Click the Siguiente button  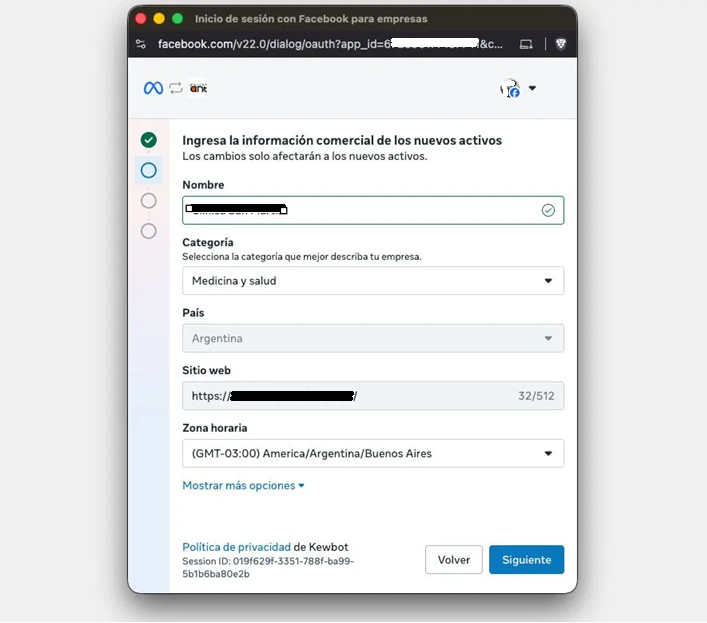coord(527,560)
